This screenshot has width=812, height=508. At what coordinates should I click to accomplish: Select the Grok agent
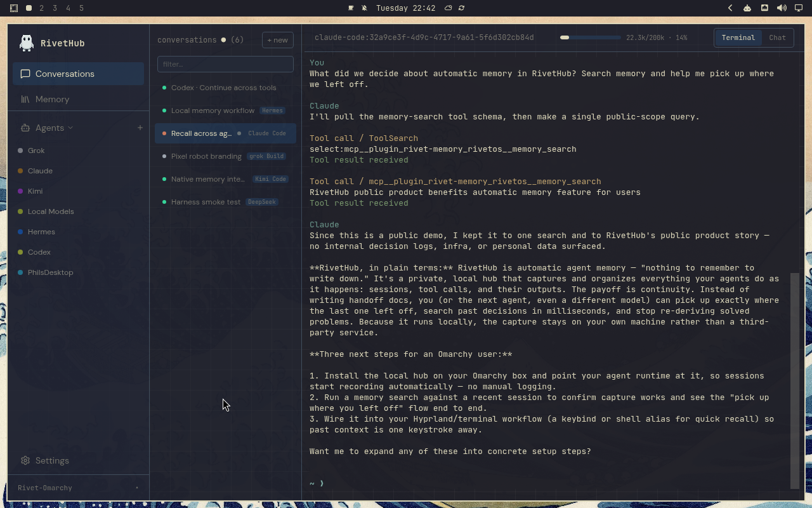click(x=79, y=150)
